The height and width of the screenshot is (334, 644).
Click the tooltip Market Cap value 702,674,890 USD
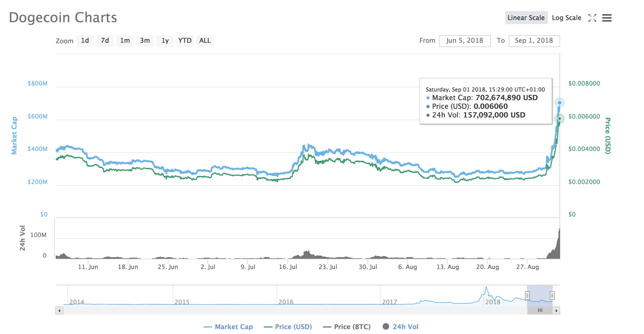click(x=507, y=98)
